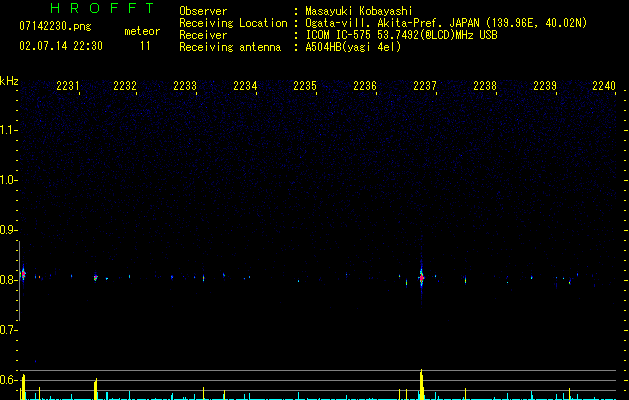Click the Observer label
This screenshot has width=629, height=400.
203,11
